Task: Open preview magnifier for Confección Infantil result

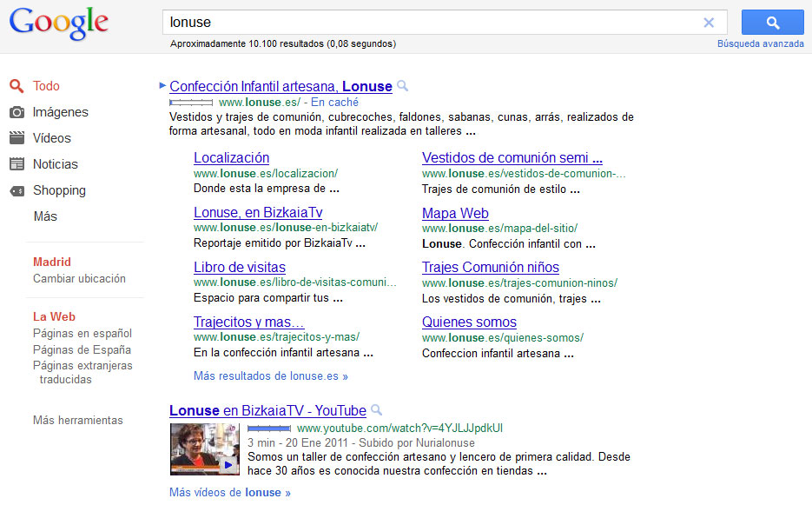Action: [x=402, y=86]
